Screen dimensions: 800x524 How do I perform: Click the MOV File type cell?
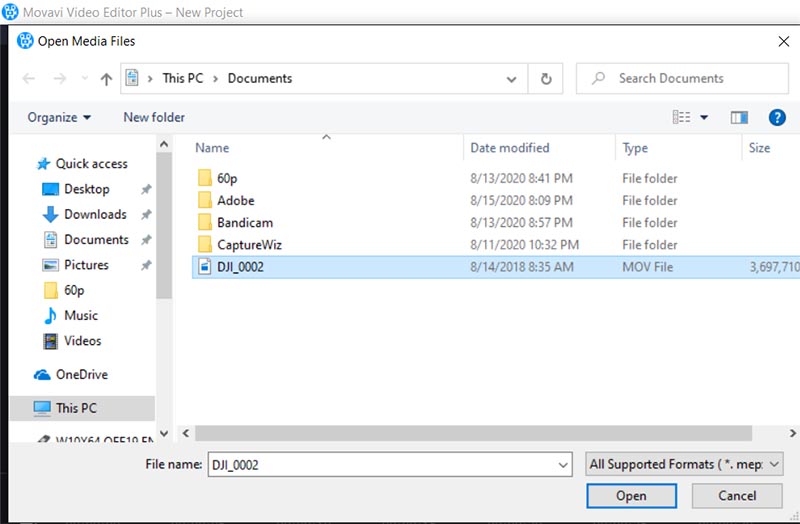(647, 267)
